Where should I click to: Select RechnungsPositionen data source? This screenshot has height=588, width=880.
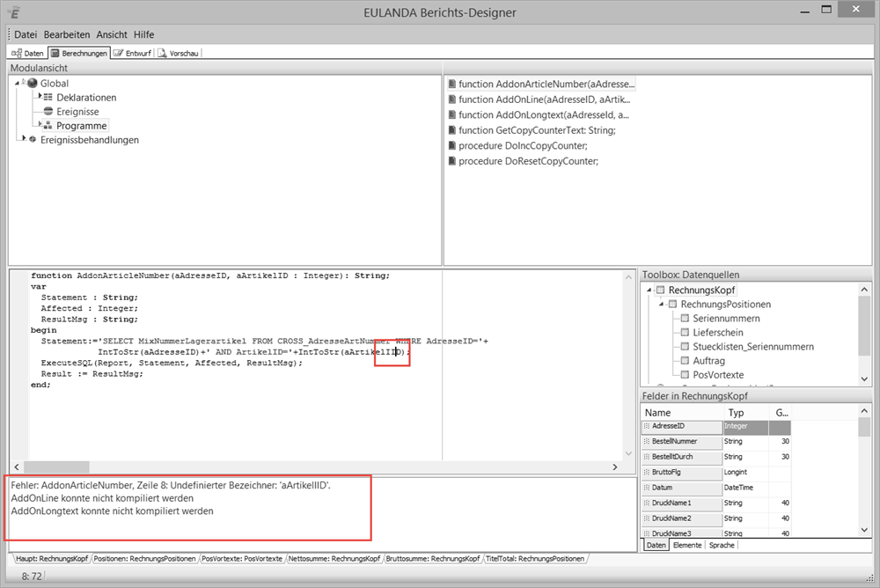(x=726, y=305)
